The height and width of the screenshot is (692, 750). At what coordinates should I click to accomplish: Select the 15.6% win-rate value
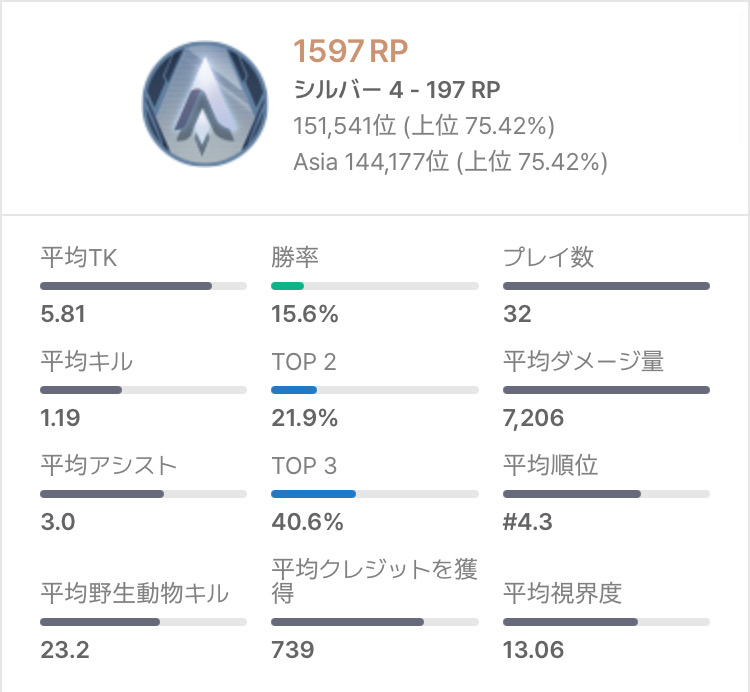click(305, 314)
